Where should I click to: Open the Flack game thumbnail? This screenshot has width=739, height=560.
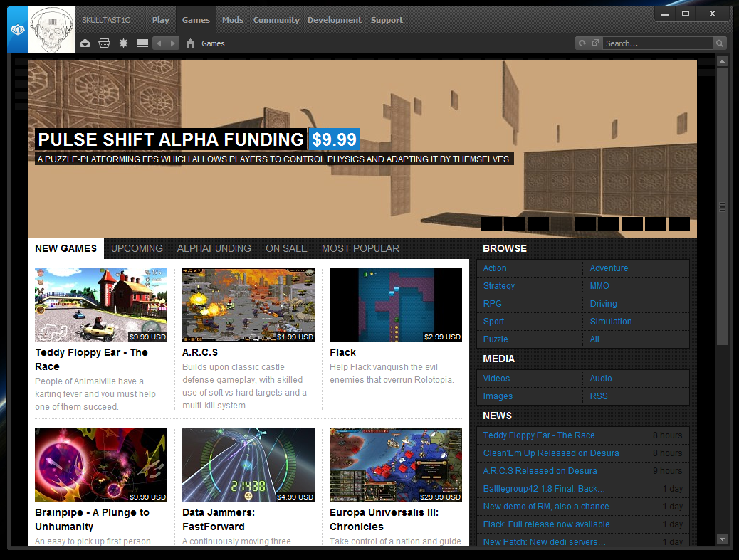[395, 305]
